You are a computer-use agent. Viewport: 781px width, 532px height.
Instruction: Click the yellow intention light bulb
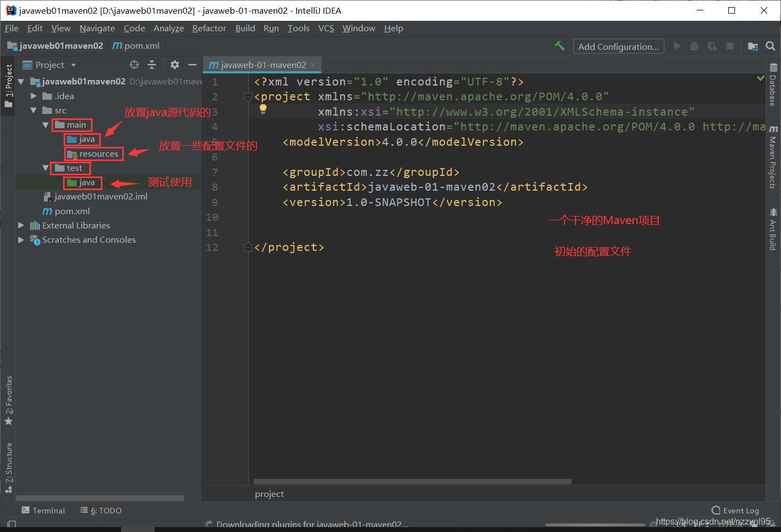pos(263,108)
